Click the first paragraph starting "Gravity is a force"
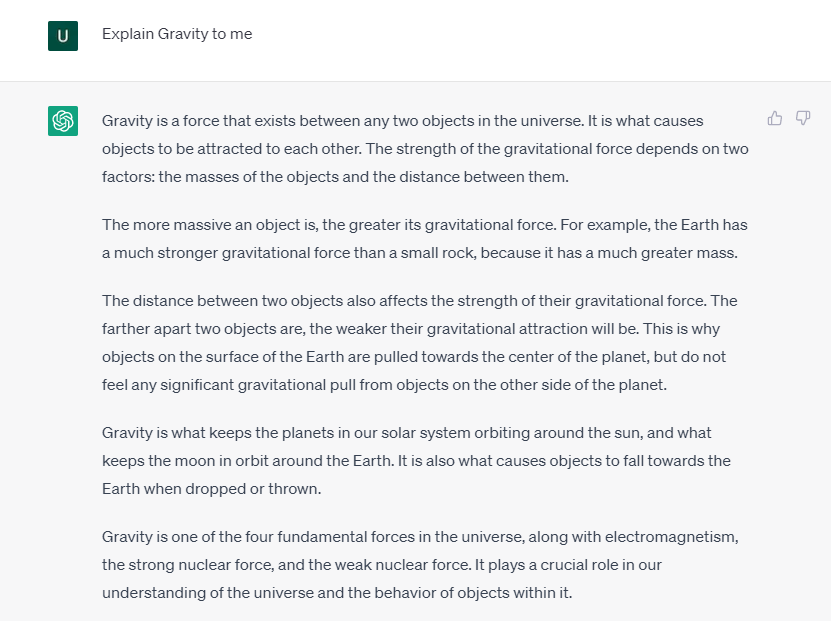This screenshot has width=831, height=621. [425, 149]
